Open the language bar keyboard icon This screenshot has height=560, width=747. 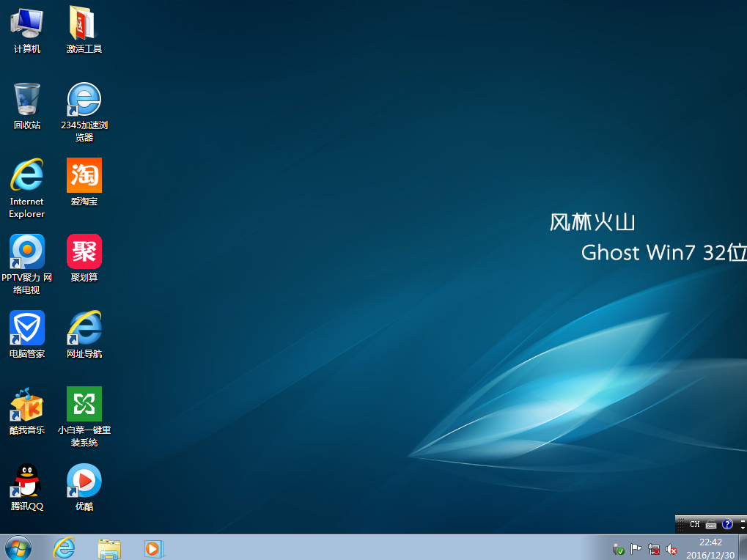pos(711,525)
